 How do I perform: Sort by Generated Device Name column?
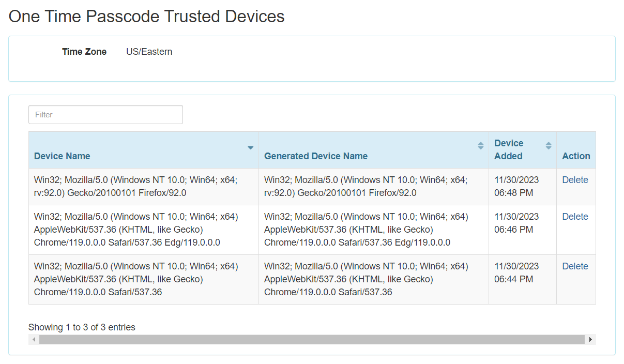pos(374,150)
